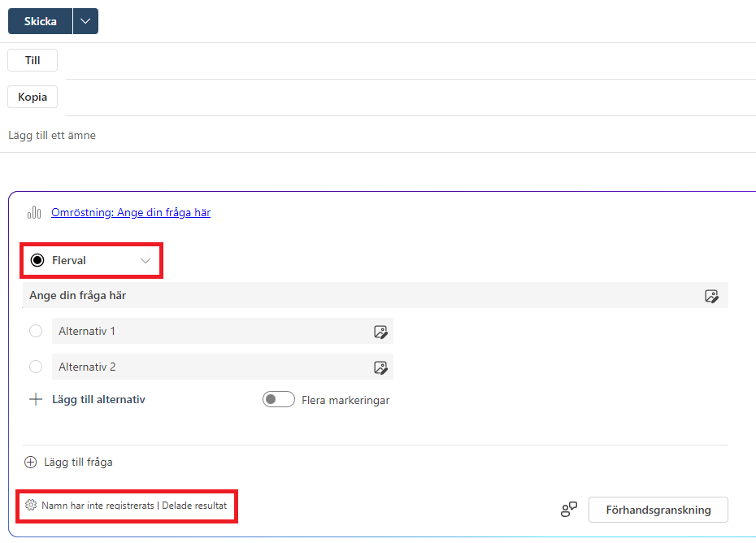Screen dimensions: 756x543
Task: Insert image for Alternativ 1
Action: pyautogui.click(x=380, y=332)
